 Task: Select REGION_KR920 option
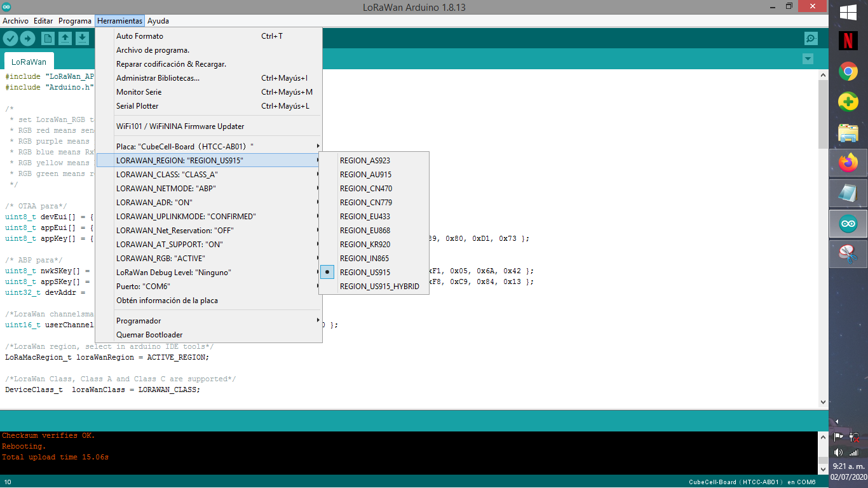point(374,245)
